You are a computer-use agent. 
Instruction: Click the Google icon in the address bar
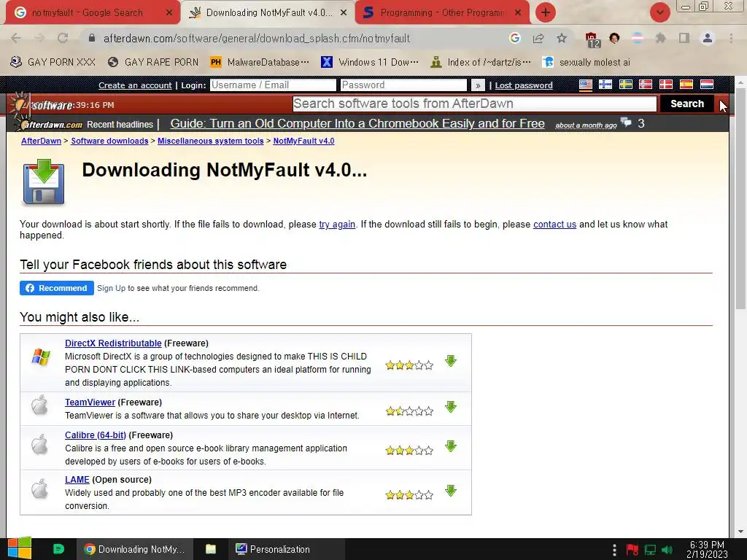pyautogui.click(x=514, y=38)
